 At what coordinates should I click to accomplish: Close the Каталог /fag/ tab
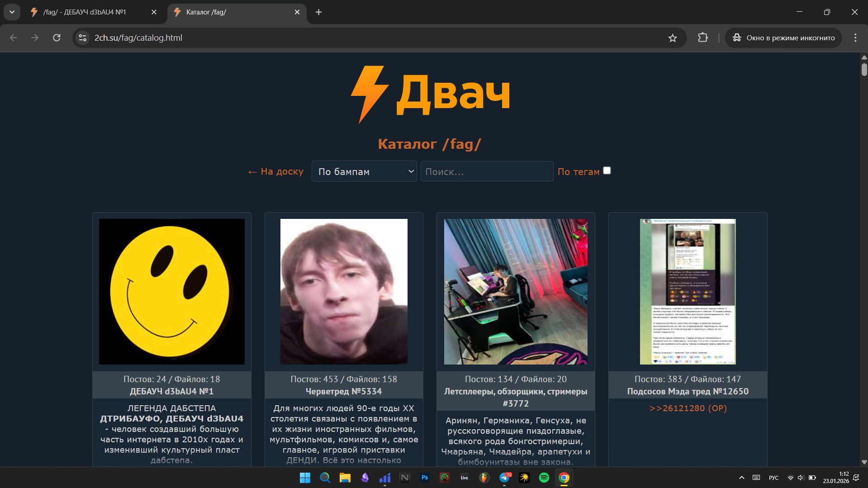tap(297, 12)
